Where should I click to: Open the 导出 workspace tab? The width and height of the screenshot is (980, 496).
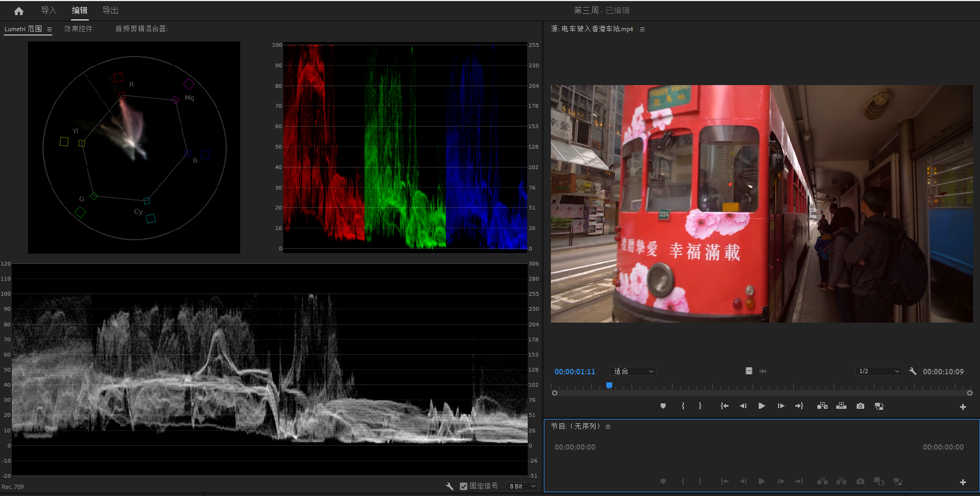point(110,10)
